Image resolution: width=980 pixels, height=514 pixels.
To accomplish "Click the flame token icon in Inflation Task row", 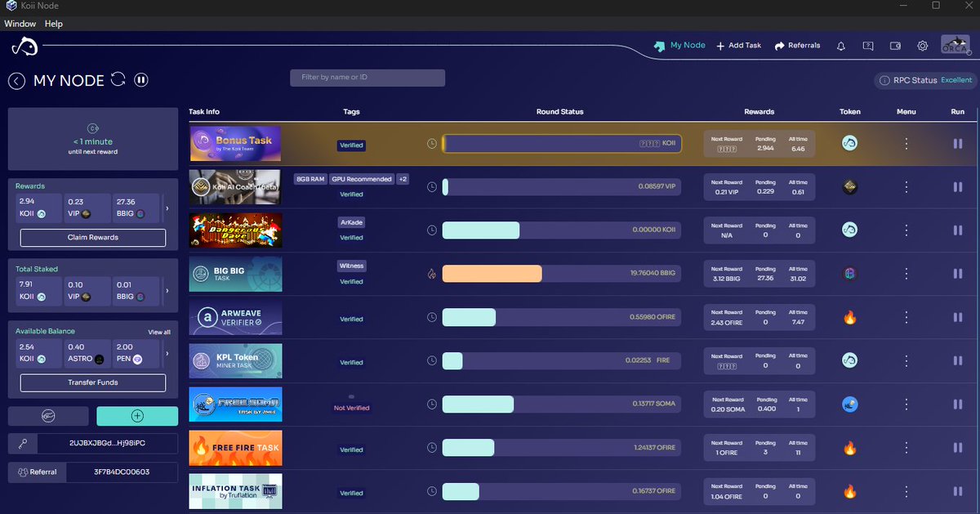I will (849, 491).
